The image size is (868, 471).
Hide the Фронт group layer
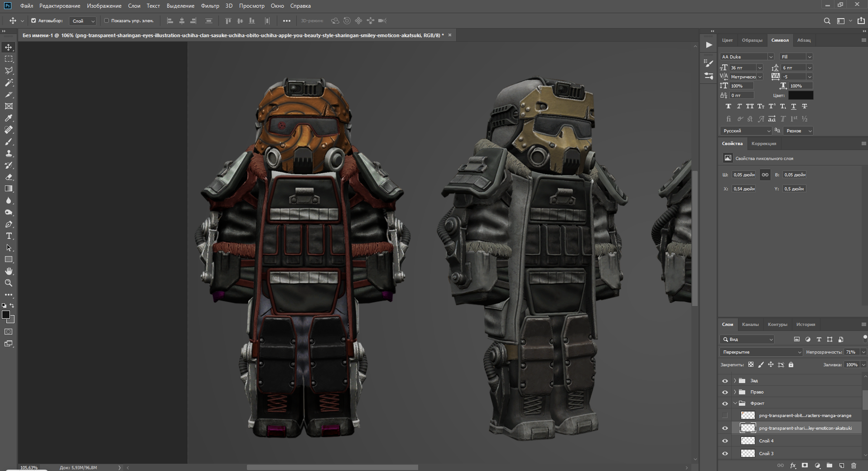[x=725, y=403]
